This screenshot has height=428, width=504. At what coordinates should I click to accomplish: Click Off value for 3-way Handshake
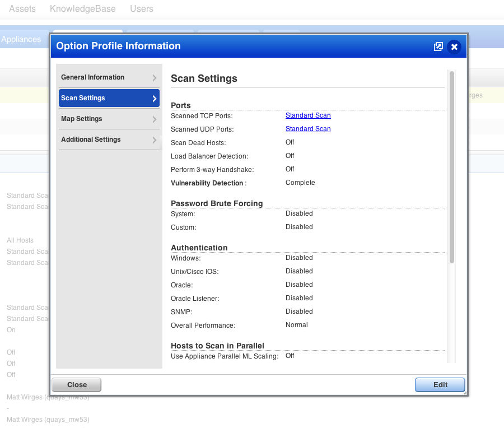coord(290,169)
